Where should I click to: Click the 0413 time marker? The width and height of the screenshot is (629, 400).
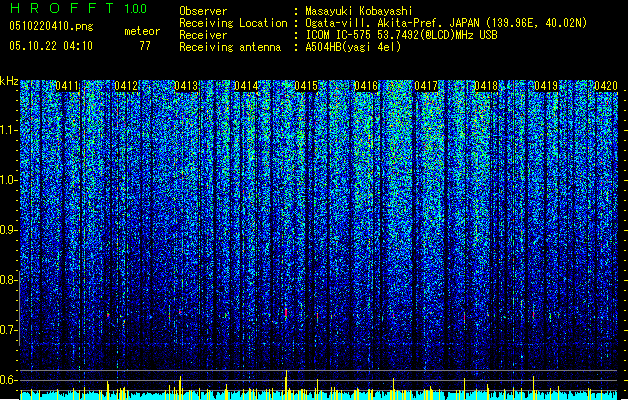(x=186, y=86)
